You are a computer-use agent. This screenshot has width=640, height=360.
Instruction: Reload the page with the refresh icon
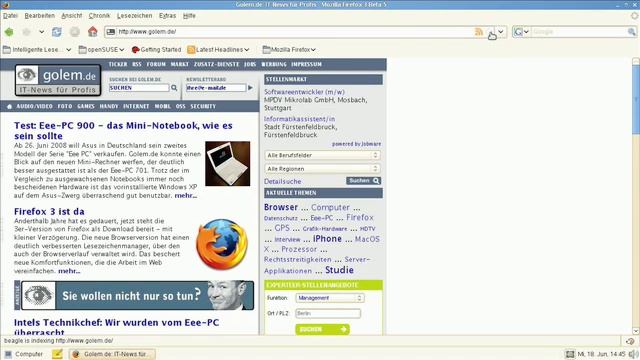click(x=57, y=31)
